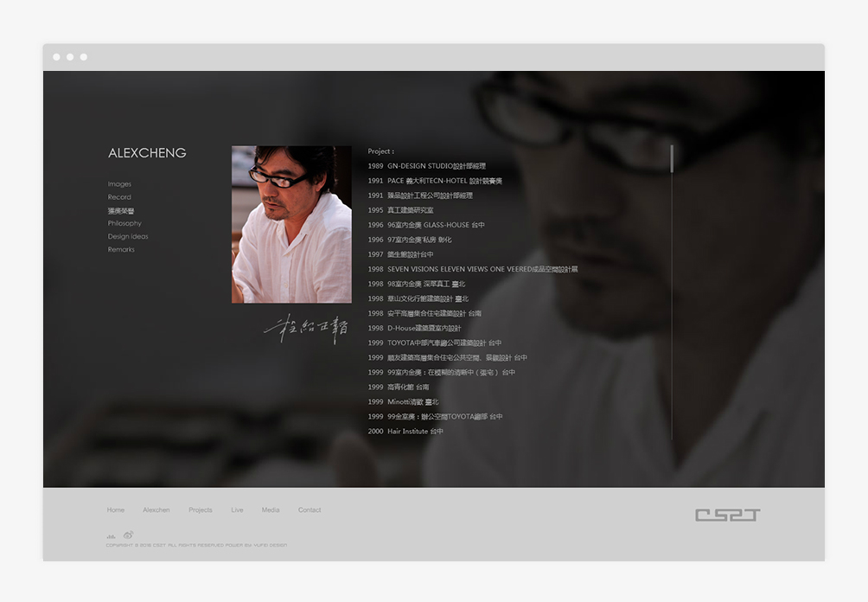Open the Images section in sidebar

tap(119, 184)
